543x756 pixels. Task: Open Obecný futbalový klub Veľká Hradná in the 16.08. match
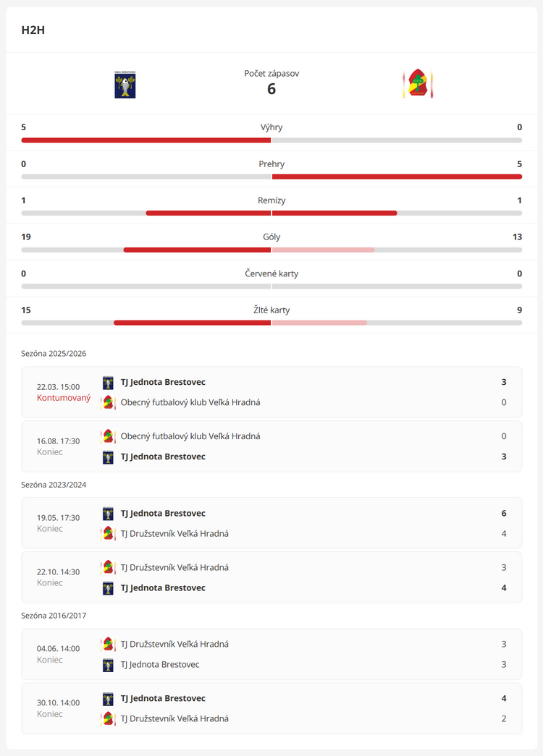click(190, 436)
